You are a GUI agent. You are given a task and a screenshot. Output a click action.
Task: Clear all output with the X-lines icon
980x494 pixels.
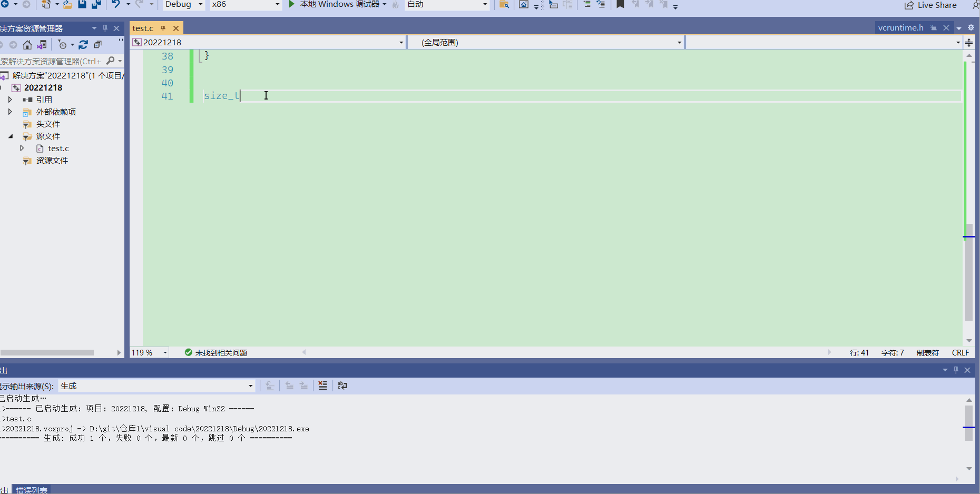click(323, 386)
